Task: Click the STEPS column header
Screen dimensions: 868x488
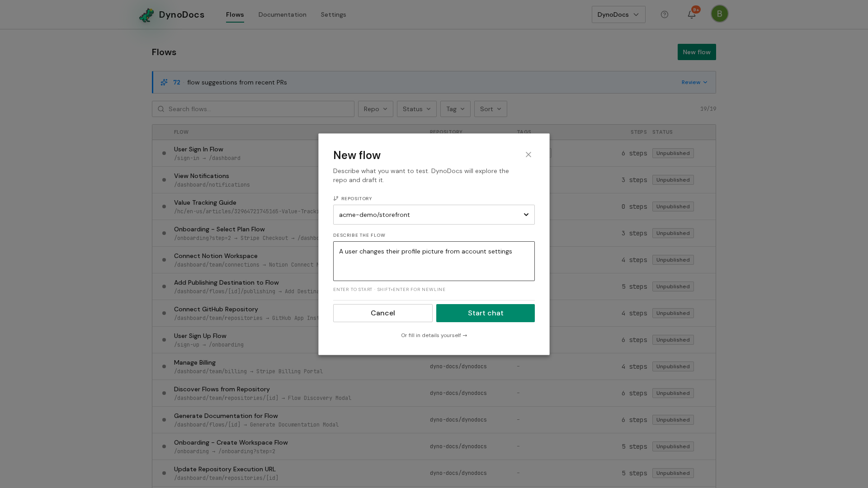Action: 638,132
